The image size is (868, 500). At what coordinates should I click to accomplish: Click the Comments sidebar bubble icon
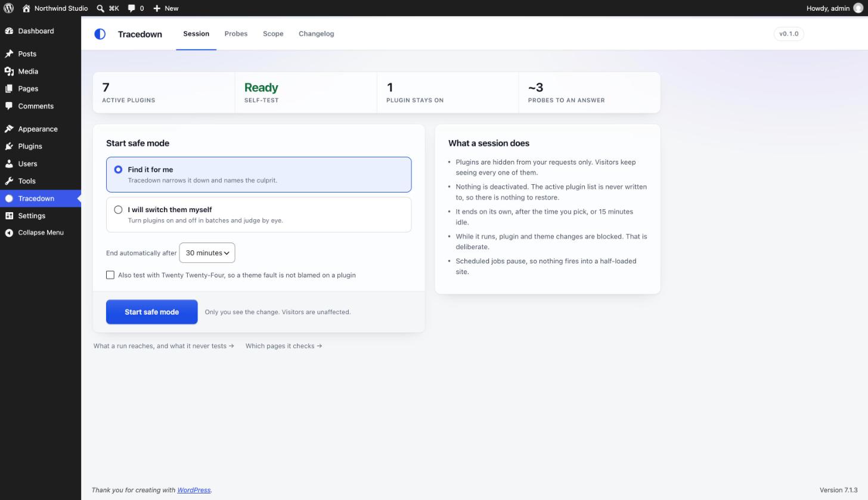(x=9, y=106)
